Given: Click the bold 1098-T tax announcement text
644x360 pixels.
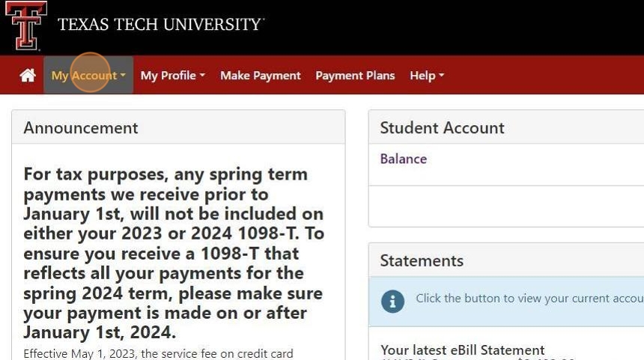Looking at the screenshot, I should tap(174, 253).
